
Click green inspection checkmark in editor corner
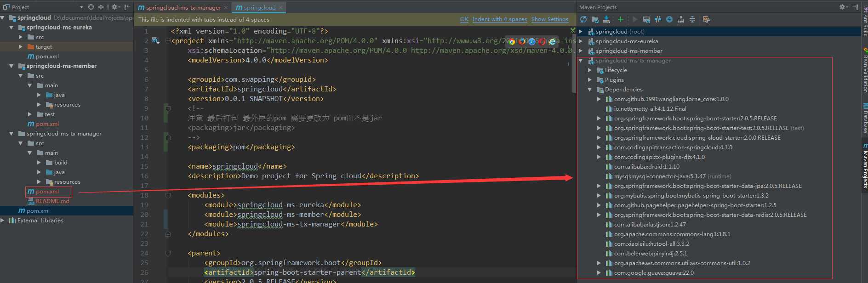(x=573, y=30)
